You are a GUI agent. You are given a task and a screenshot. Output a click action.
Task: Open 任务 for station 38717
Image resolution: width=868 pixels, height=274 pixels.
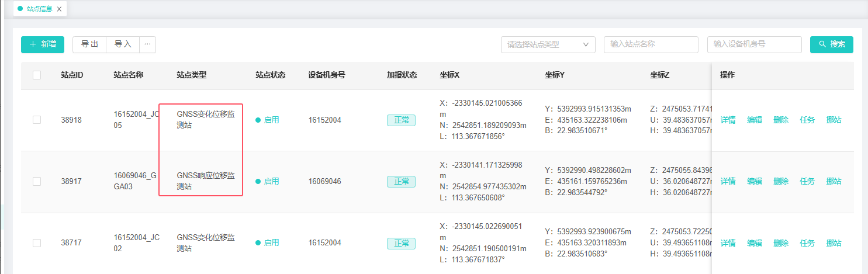click(x=807, y=243)
